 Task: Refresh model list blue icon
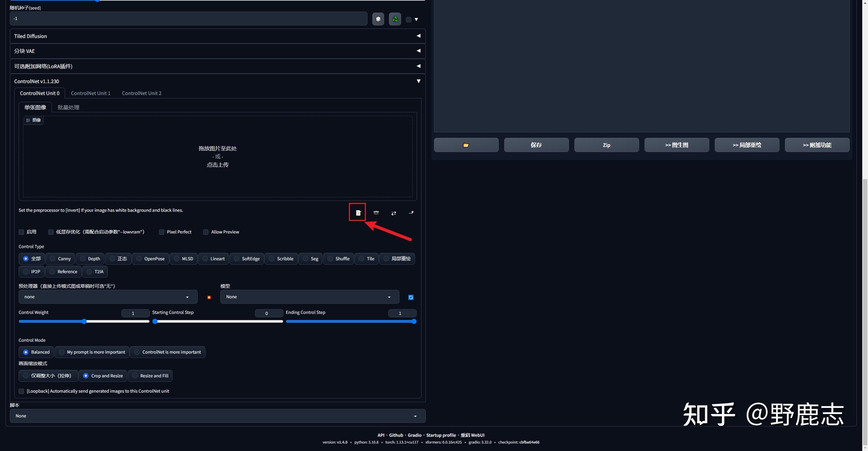pos(411,297)
